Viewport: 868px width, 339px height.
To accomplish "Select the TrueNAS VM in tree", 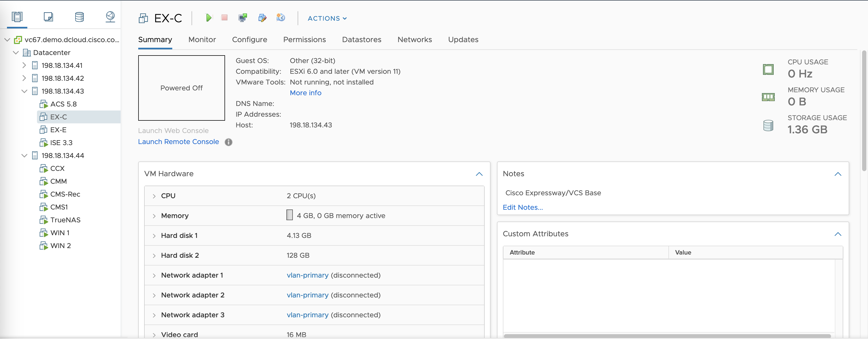I will pos(65,220).
